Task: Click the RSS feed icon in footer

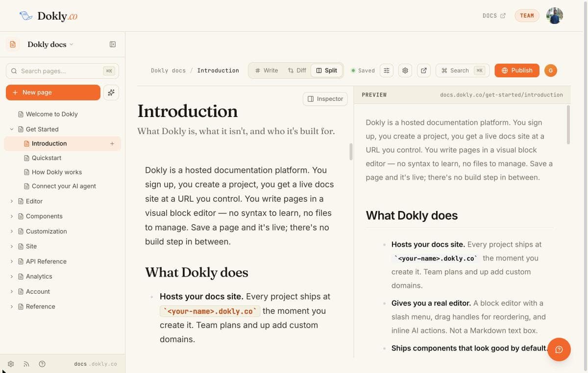Action: click(x=26, y=364)
